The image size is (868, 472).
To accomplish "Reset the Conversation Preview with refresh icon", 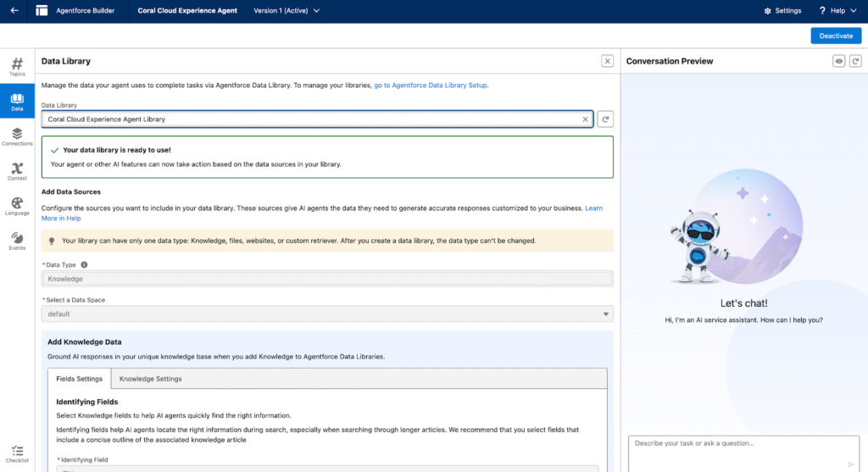I will click(x=855, y=61).
